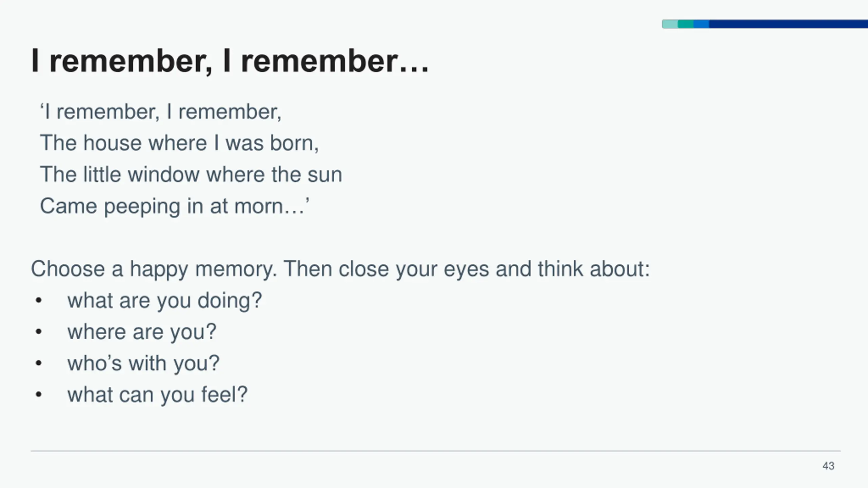Click the line "The house where I was born,"
This screenshot has height=488, width=868.
[x=179, y=143]
